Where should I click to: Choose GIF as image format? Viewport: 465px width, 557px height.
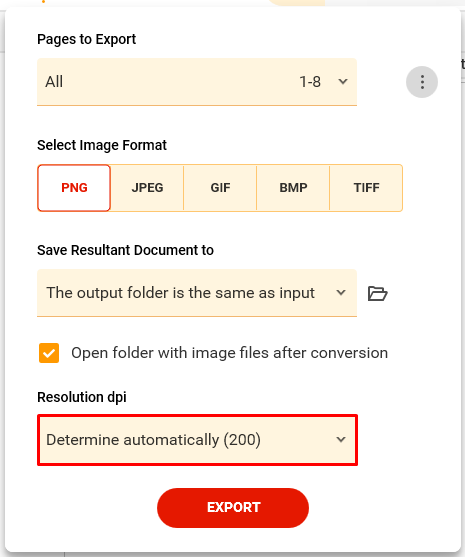[x=220, y=188]
